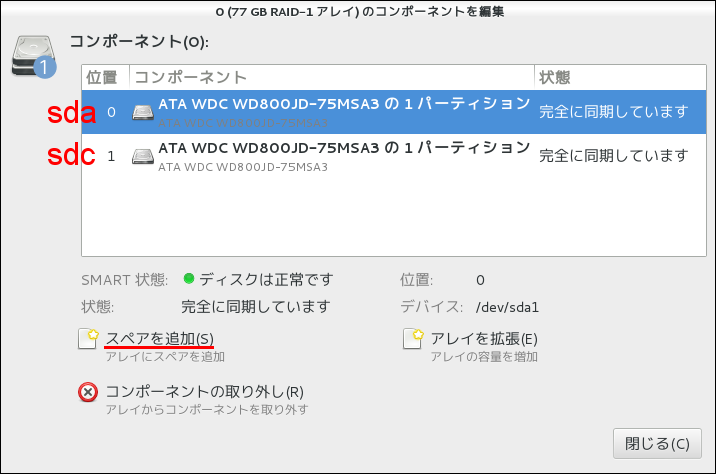Click the red X remove component icon

(x=88, y=392)
